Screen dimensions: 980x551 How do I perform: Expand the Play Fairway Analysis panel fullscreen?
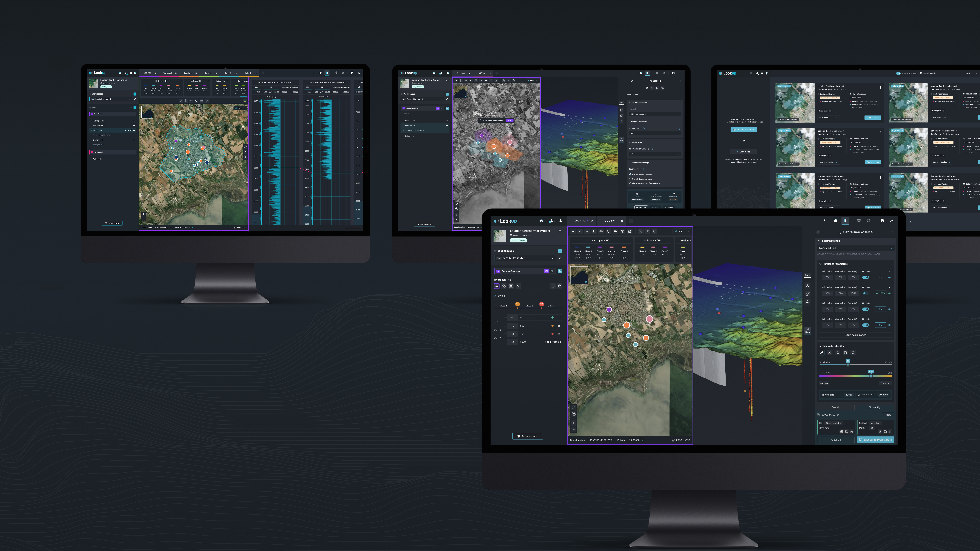[x=818, y=232]
